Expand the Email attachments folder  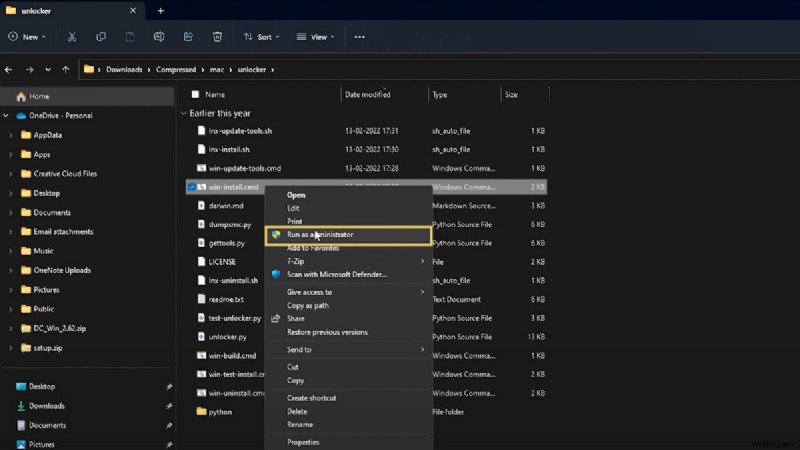click(11, 232)
